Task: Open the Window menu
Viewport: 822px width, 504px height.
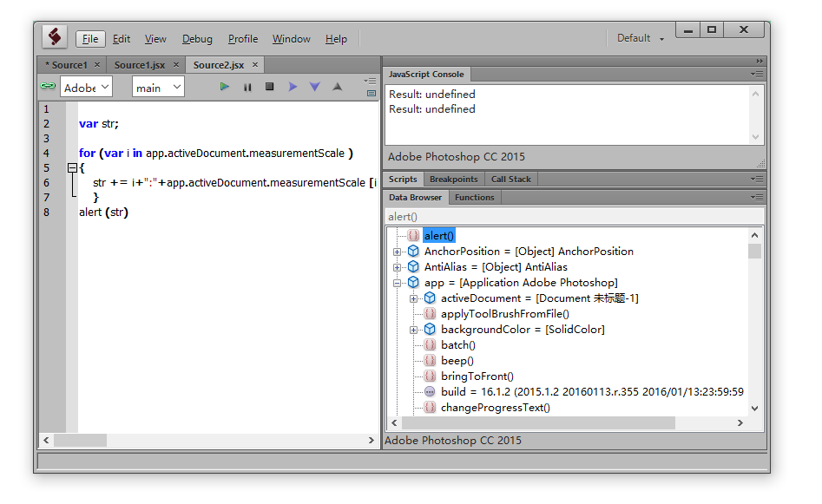Action: click(x=291, y=39)
